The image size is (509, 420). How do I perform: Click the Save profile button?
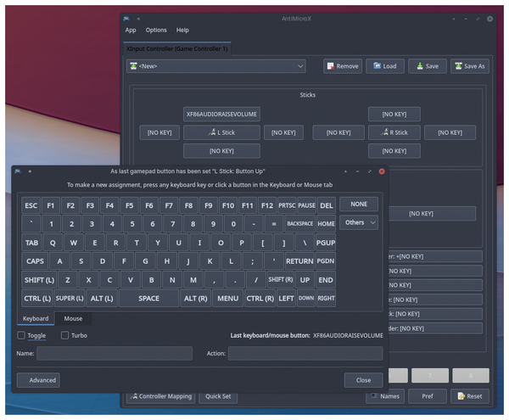[x=428, y=66]
